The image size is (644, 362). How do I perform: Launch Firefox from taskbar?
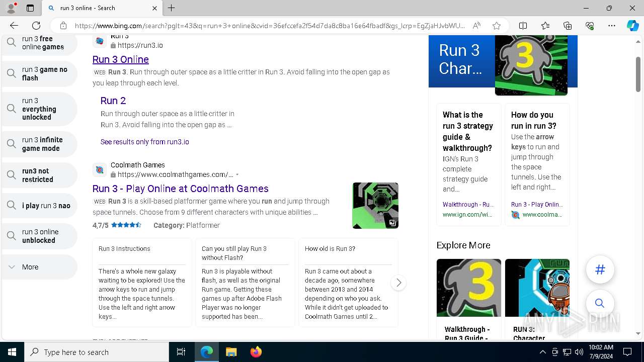coord(256,352)
